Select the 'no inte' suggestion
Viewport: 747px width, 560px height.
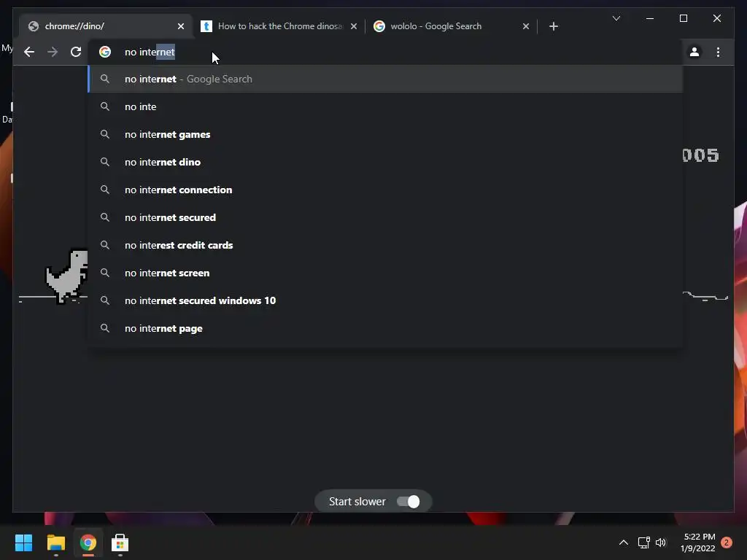click(x=385, y=106)
